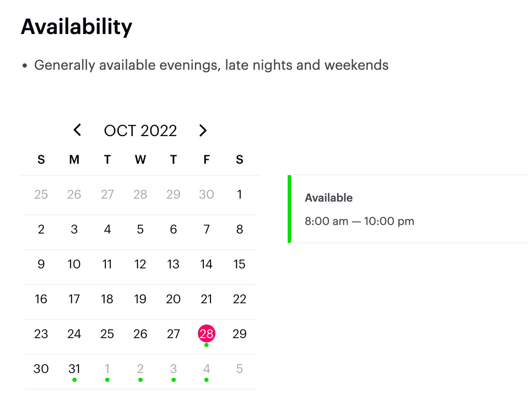Click the green availability dot under October 28
The width and height of the screenshot is (532, 410).
click(x=206, y=345)
